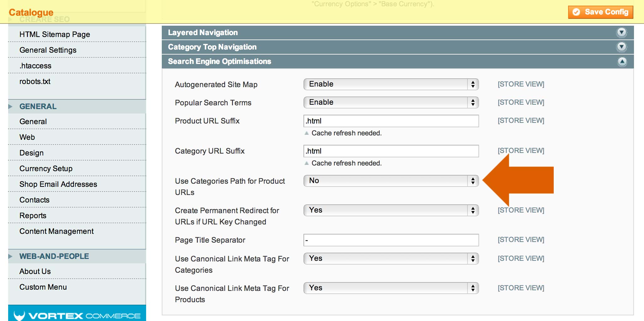The width and height of the screenshot is (644, 321).
Task: Open Canonical Link Meta Tag For Products dropdown
Action: [x=391, y=288]
